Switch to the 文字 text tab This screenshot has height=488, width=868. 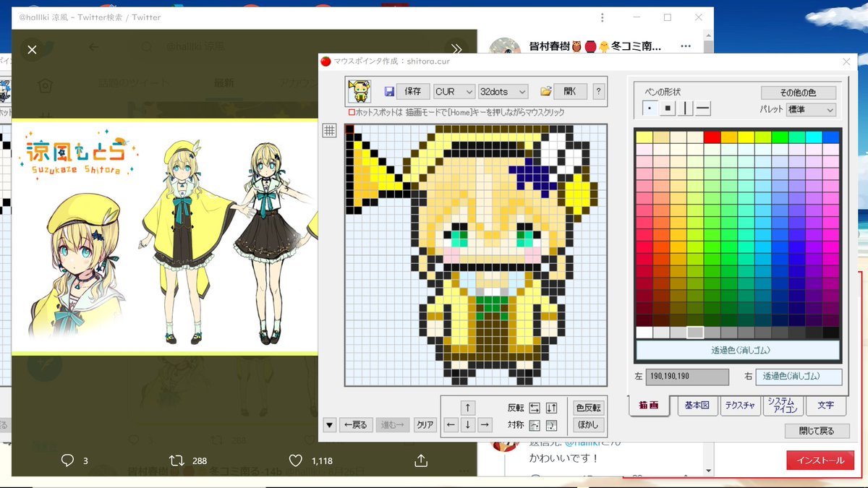point(825,406)
